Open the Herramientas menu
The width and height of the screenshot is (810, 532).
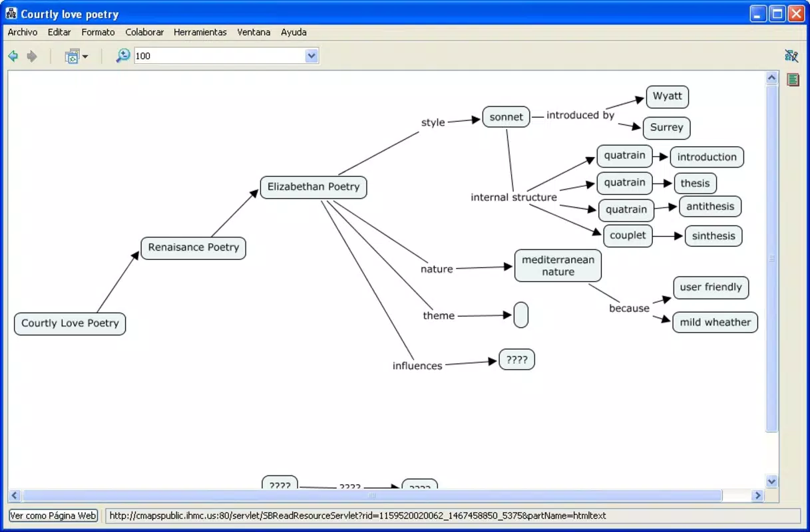tap(200, 32)
